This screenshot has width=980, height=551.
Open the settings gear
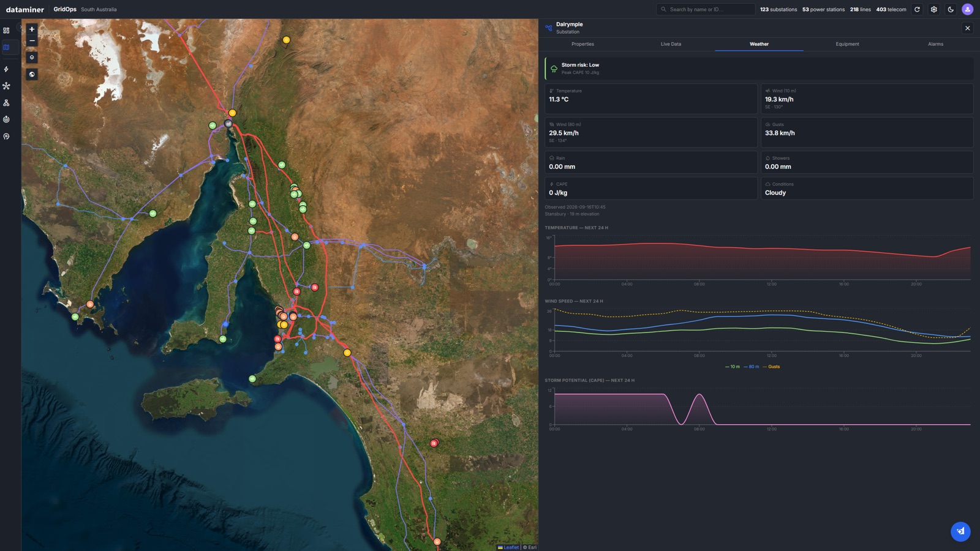[x=933, y=9]
